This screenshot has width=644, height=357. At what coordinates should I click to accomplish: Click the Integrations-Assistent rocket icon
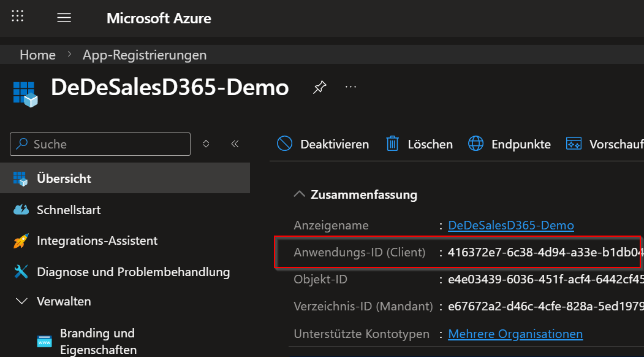21,240
